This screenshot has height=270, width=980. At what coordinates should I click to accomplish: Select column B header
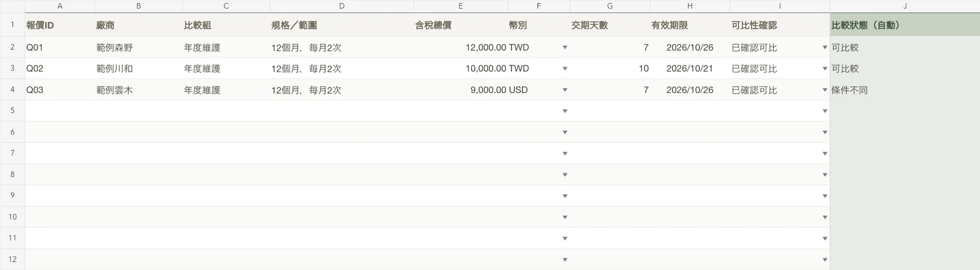pyautogui.click(x=138, y=6)
